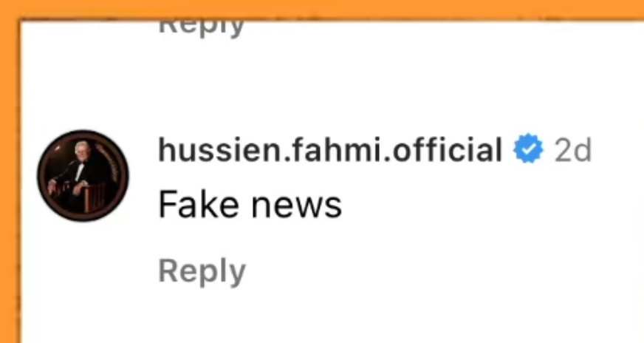Select the Fake news comment text
Image resolution: width=644 pixels, height=343 pixels.
pos(250,205)
